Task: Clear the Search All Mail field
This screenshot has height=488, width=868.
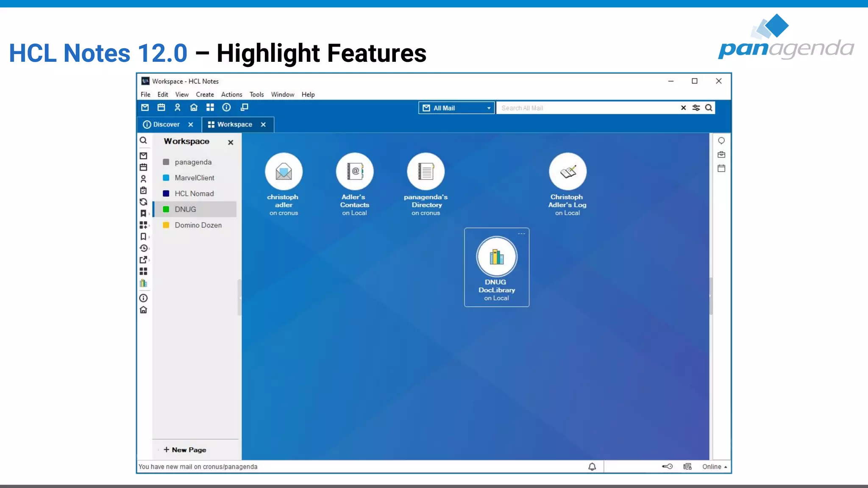Action: pyautogui.click(x=683, y=108)
